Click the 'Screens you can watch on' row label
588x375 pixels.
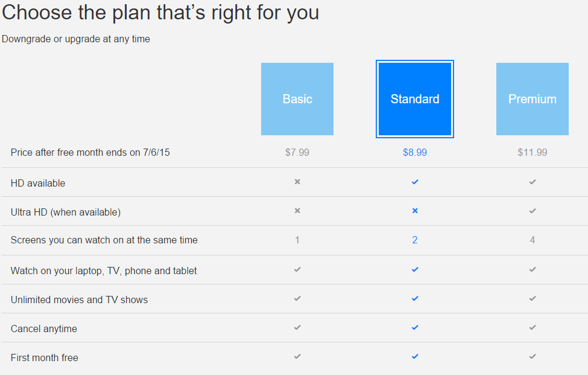coord(104,240)
